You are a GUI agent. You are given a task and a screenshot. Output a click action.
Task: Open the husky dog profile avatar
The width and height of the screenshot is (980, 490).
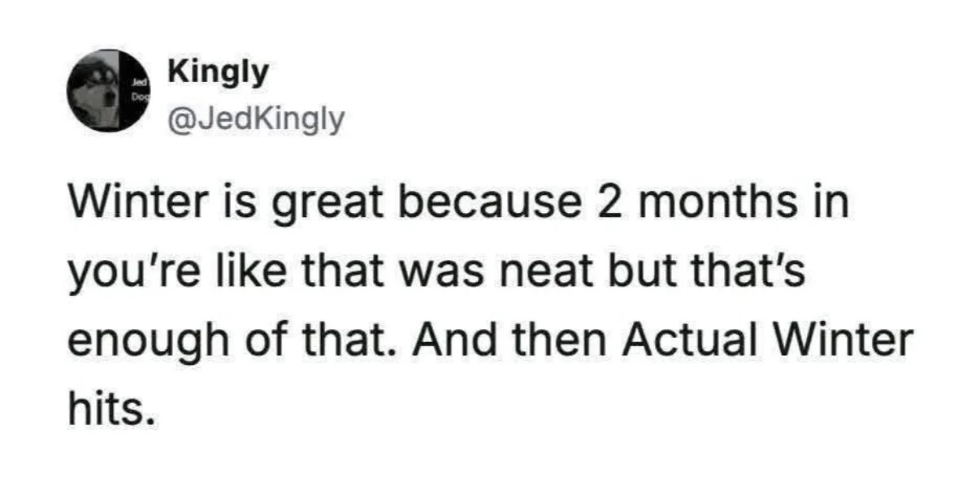(106, 91)
